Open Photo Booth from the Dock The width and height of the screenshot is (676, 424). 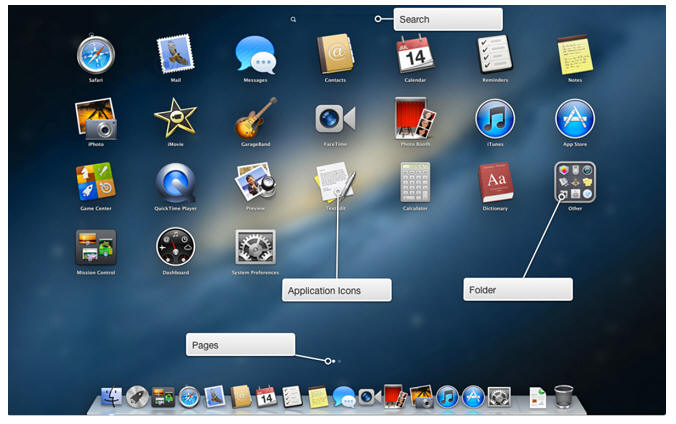point(395,397)
